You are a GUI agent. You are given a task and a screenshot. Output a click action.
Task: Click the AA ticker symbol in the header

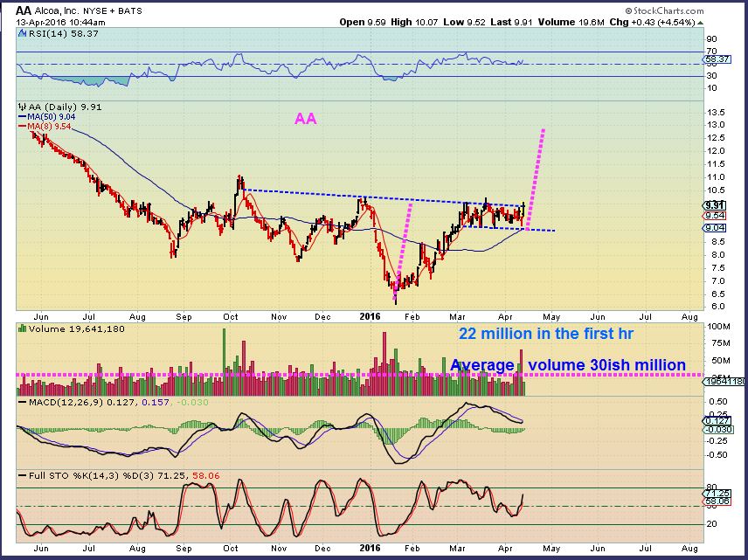(x=24, y=10)
